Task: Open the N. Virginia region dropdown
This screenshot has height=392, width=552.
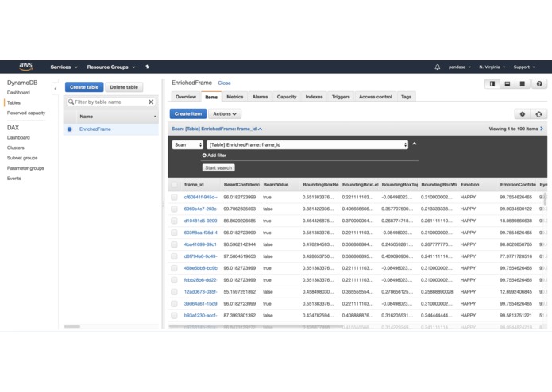Action: click(x=492, y=67)
